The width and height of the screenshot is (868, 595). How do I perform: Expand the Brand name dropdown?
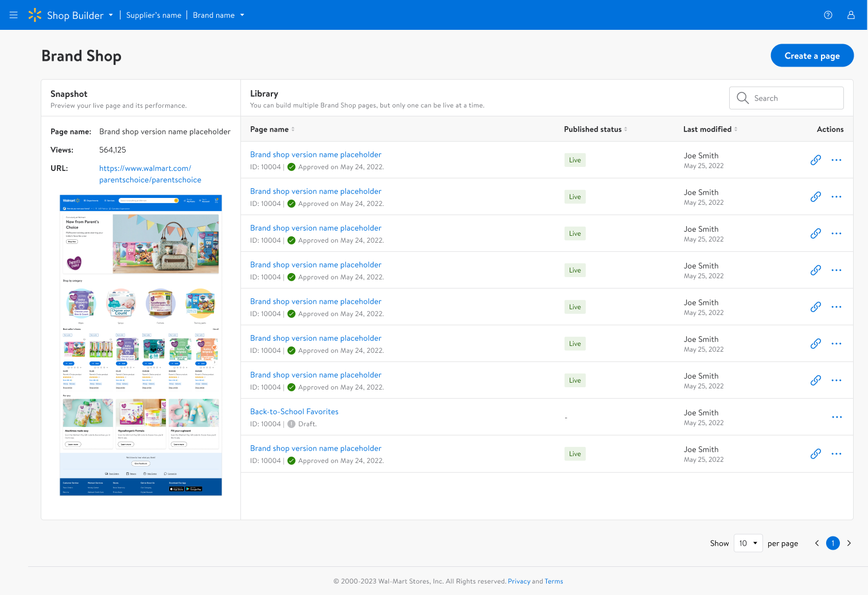242,15
